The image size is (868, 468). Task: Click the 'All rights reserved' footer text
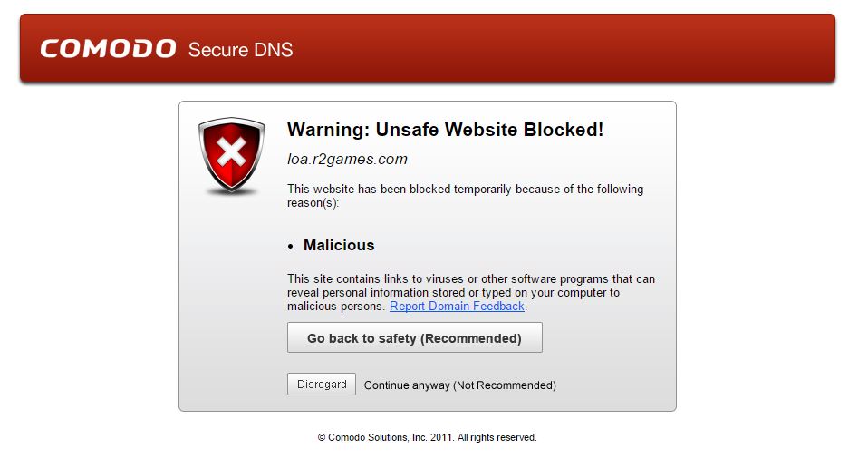(x=497, y=437)
